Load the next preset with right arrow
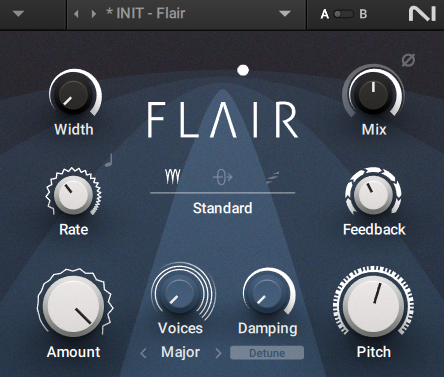This screenshot has width=444, height=377. click(x=94, y=14)
